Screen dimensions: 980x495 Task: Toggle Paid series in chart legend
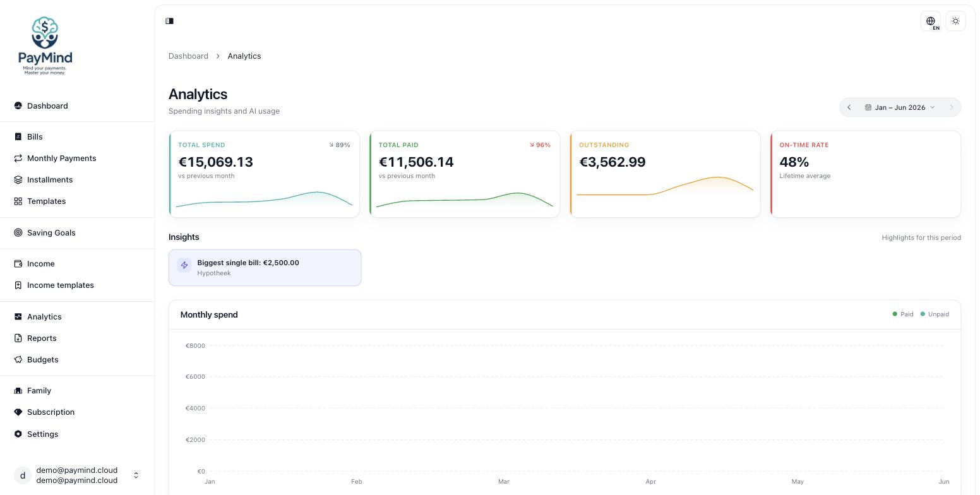[903, 314]
